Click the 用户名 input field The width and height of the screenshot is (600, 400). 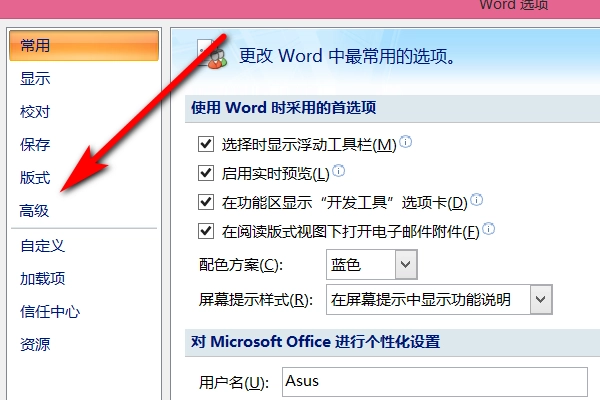point(435,382)
